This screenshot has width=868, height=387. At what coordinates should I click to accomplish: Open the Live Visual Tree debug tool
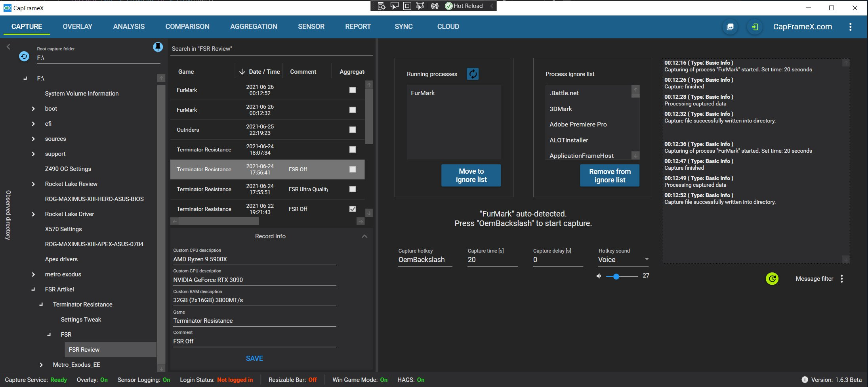pos(382,6)
